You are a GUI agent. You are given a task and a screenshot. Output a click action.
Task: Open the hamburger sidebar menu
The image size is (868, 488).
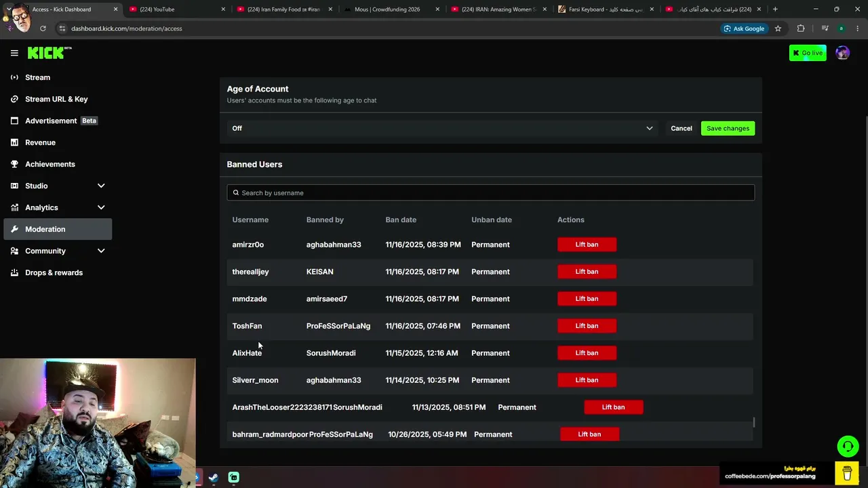click(x=14, y=53)
